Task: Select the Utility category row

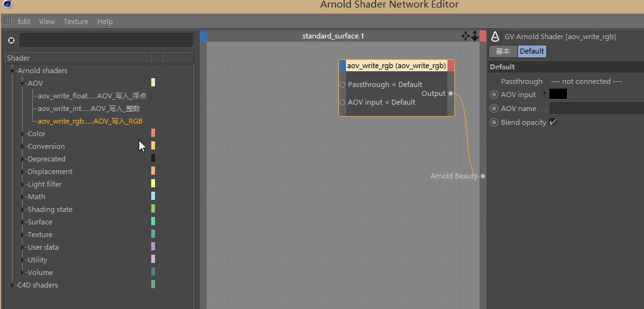Action: (x=37, y=260)
